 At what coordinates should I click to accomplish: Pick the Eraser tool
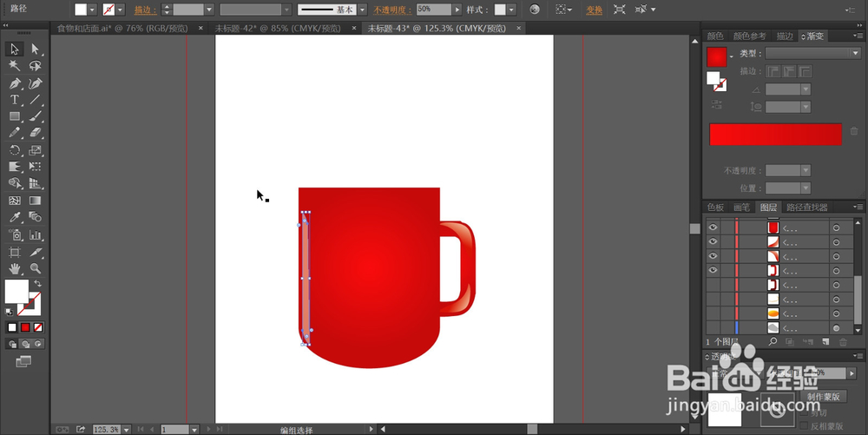pyautogui.click(x=35, y=134)
